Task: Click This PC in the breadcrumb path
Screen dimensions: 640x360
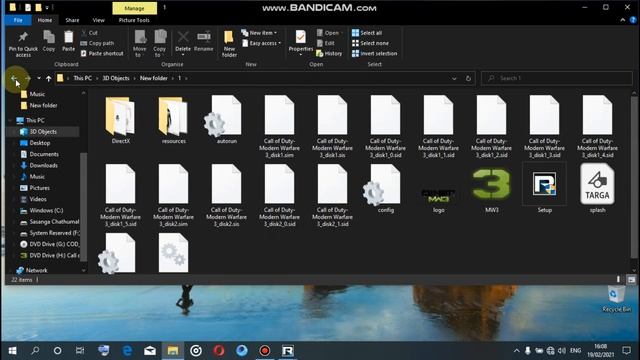Action: coord(82,78)
